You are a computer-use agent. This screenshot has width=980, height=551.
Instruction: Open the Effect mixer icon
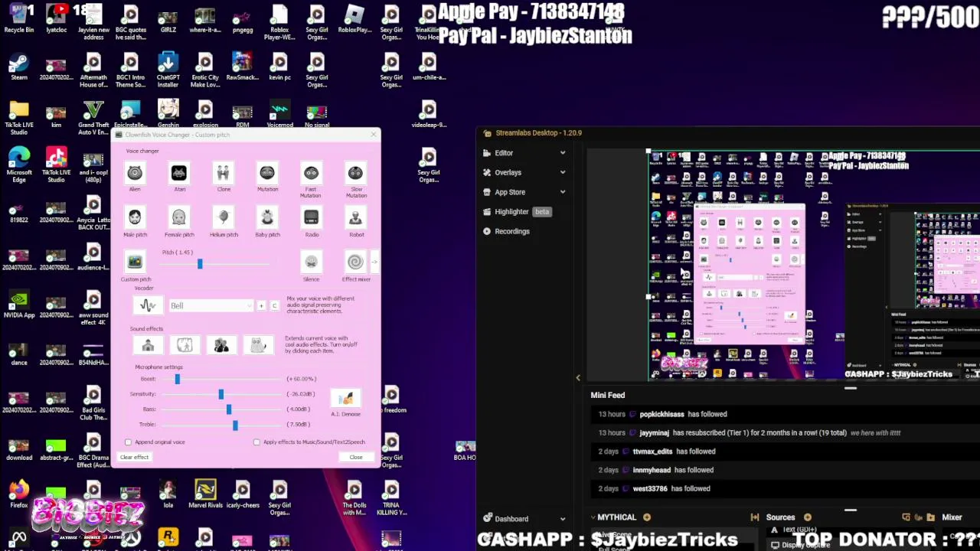pyautogui.click(x=355, y=262)
